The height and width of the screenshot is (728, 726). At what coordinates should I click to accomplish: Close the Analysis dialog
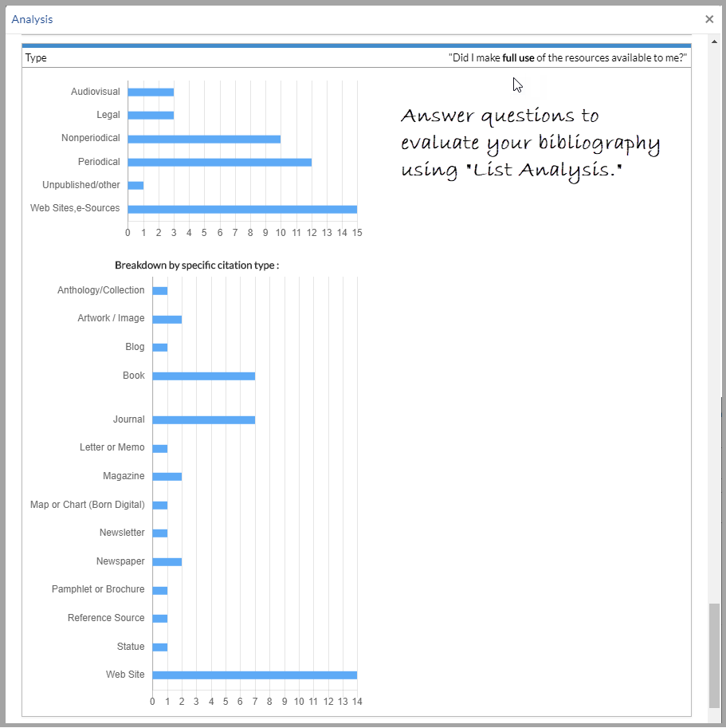(708, 18)
